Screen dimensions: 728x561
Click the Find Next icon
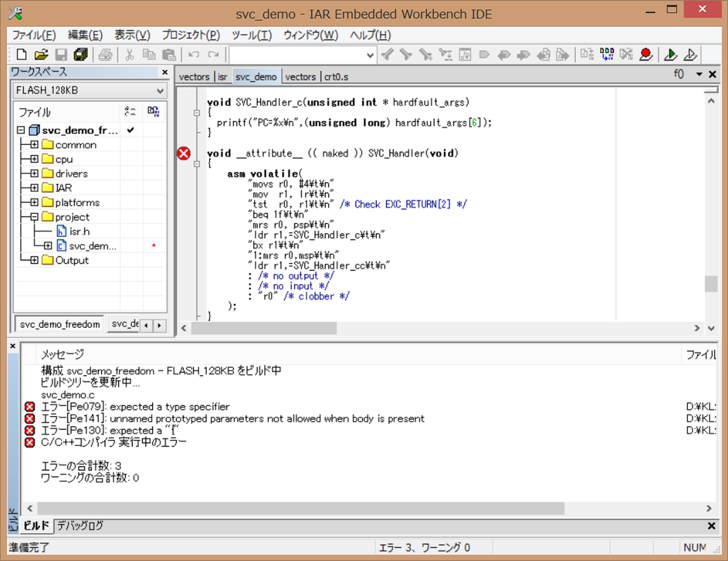click(406, 55)
